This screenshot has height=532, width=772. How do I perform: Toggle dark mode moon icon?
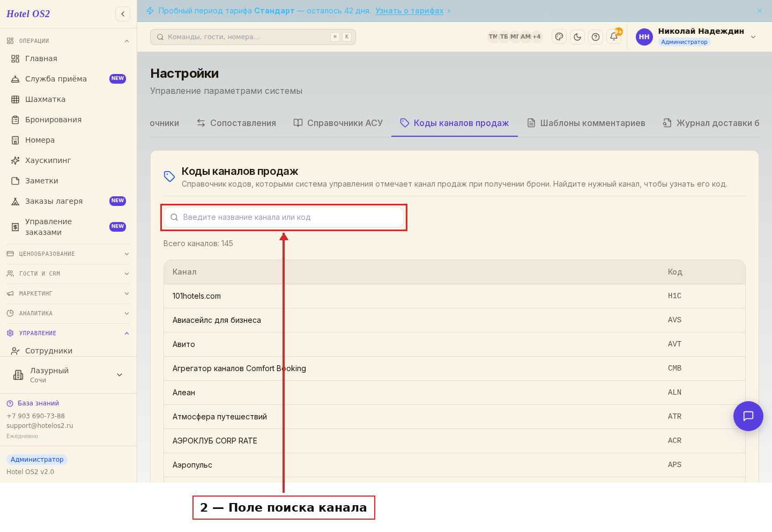(x=577, y=37)
